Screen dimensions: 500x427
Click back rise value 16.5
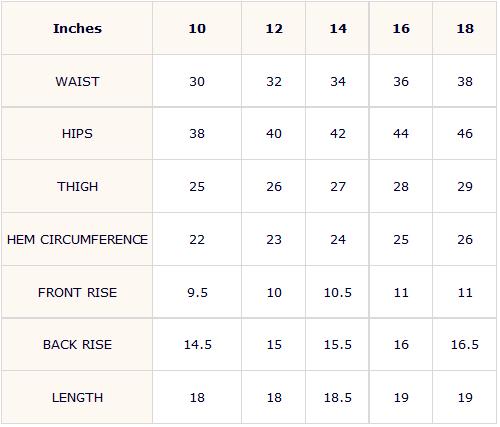click(x=465, y=345)
